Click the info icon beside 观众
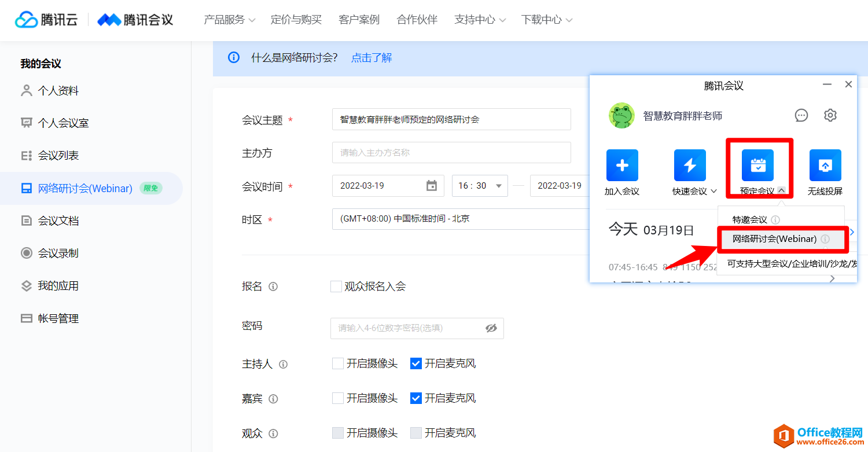Image resolution: width=868 pixels, height=452 pixels. 273,433
